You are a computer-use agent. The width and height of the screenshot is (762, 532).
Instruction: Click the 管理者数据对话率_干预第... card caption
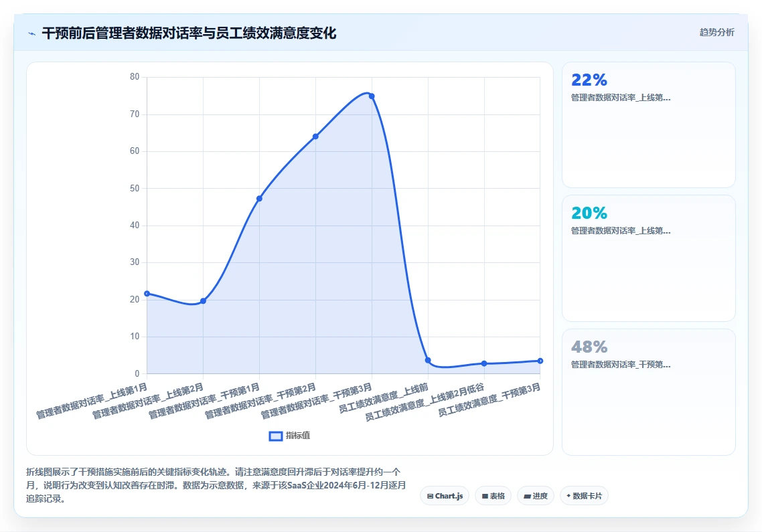click(621, 365)
